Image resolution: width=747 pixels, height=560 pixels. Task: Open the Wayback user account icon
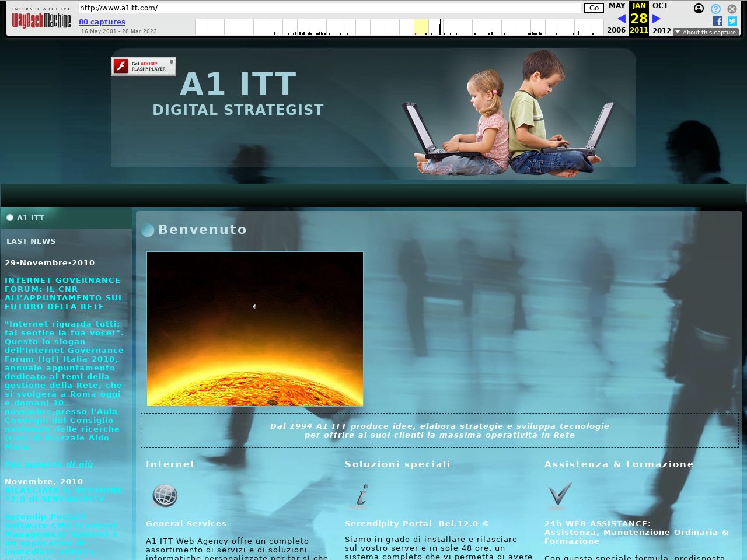point(699,9)
